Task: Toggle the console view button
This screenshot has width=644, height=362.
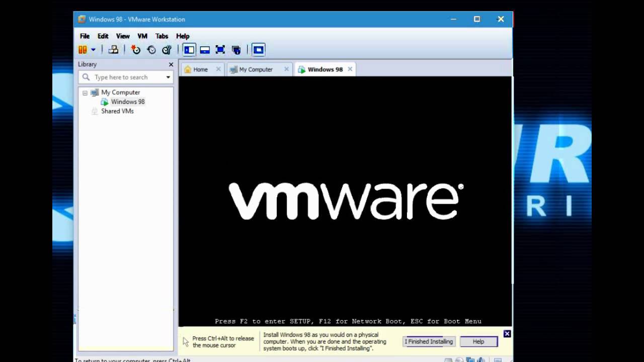Action: 258,49
